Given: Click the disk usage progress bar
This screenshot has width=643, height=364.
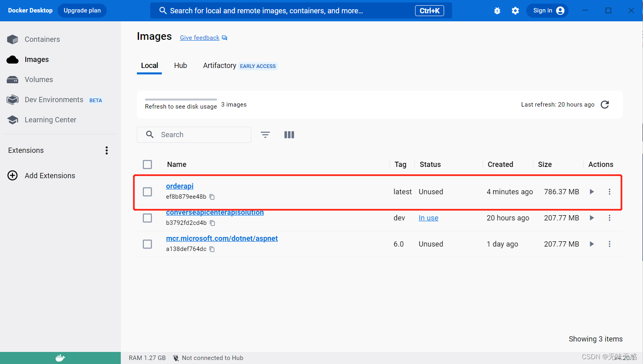Looking at the screenshot, I should pyautogui.click(x=181, y=99).
